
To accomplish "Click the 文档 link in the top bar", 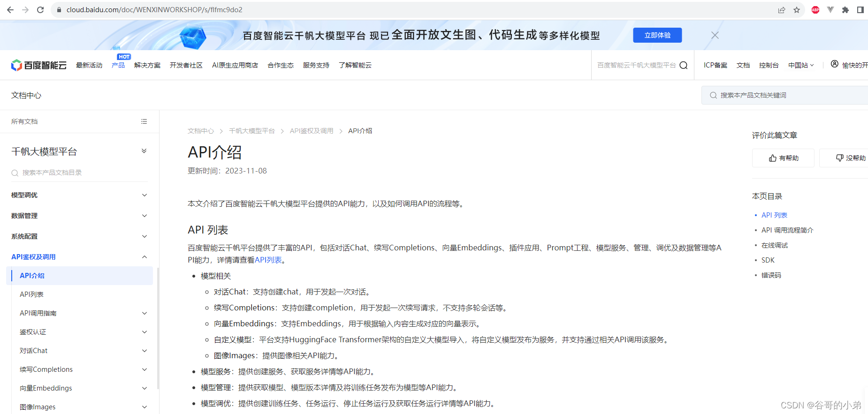I will click(x=743, y=65).
